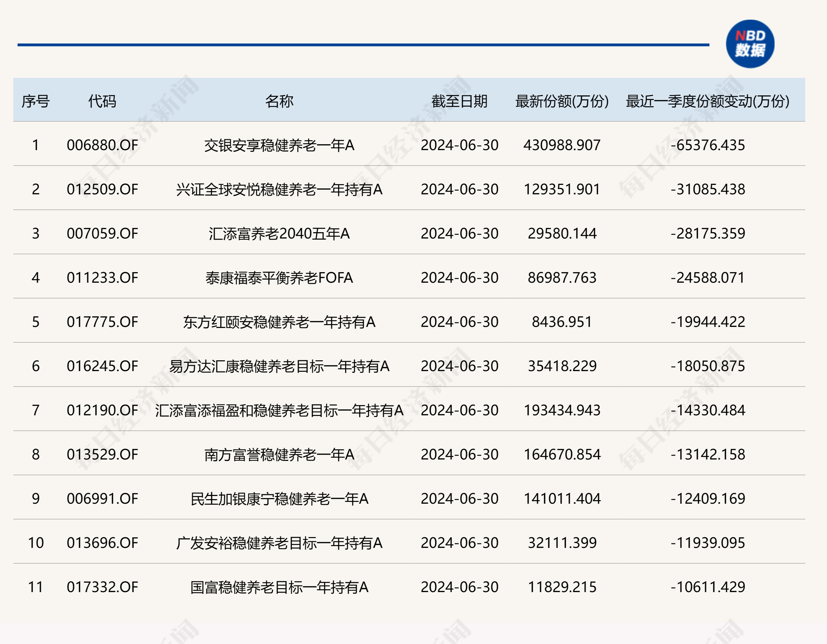
Task: Open fund code 007059.OF
Action: click(102, 234)
